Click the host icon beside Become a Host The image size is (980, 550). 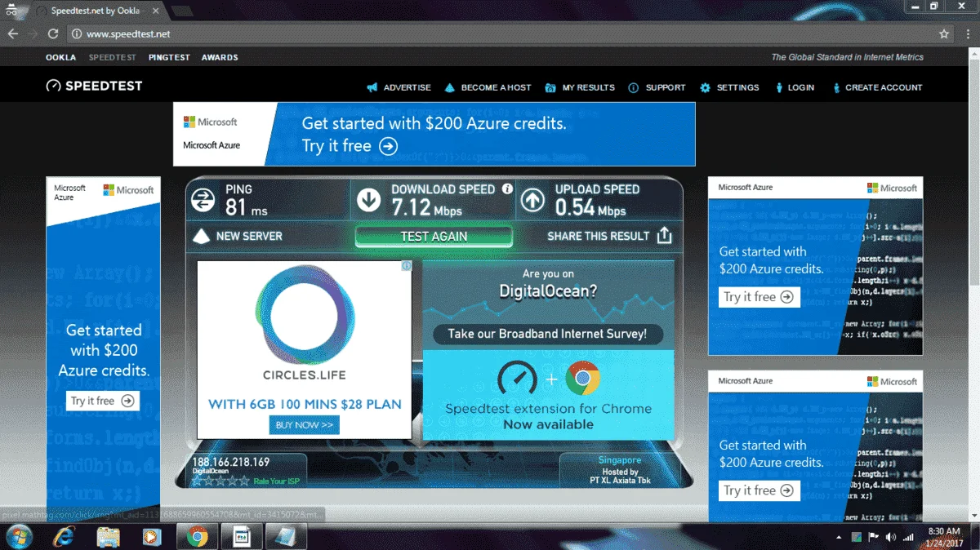[449, 87]
